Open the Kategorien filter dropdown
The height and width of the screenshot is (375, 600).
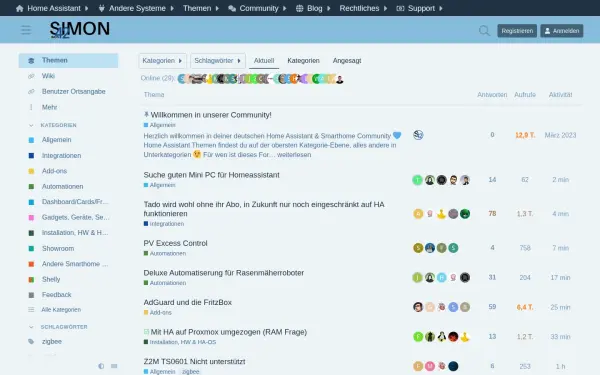pos(163,61)
